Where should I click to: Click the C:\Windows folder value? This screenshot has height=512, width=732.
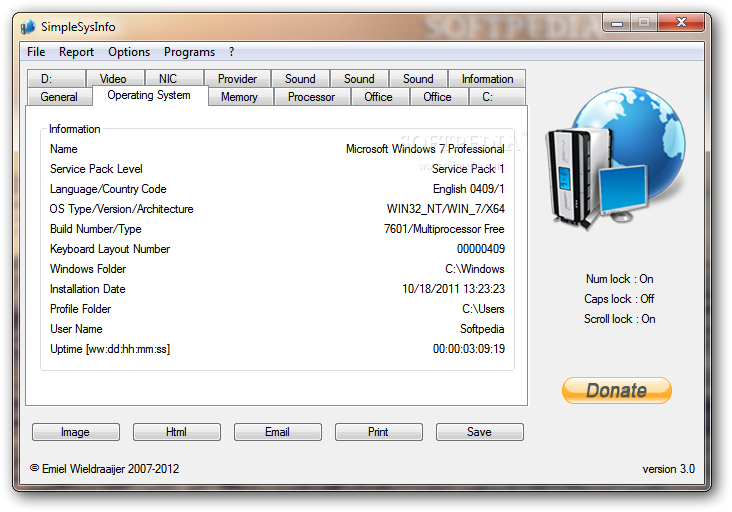coord(475,269)
